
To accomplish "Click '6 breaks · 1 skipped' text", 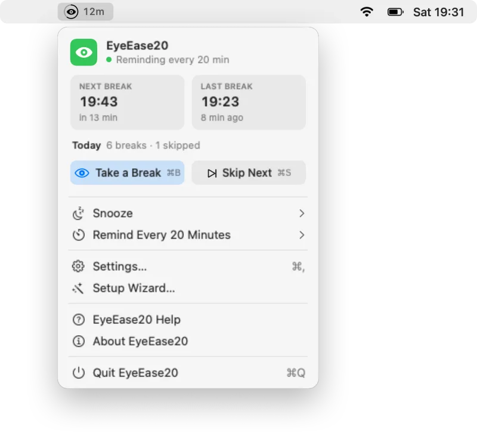I will point(153,146).
